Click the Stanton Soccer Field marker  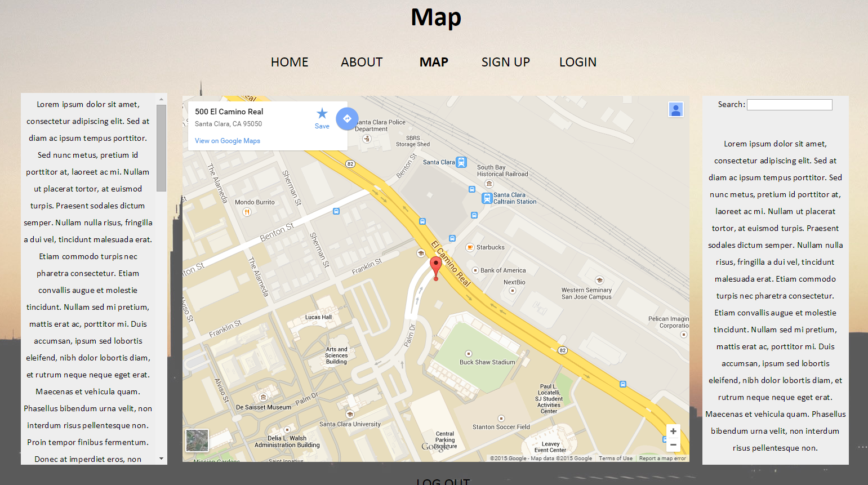pos(501,419)
